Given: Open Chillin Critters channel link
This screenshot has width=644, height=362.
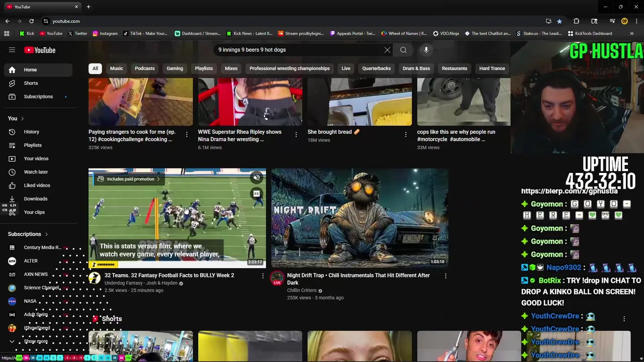Looking at the screenshot, I should [301, 291].
